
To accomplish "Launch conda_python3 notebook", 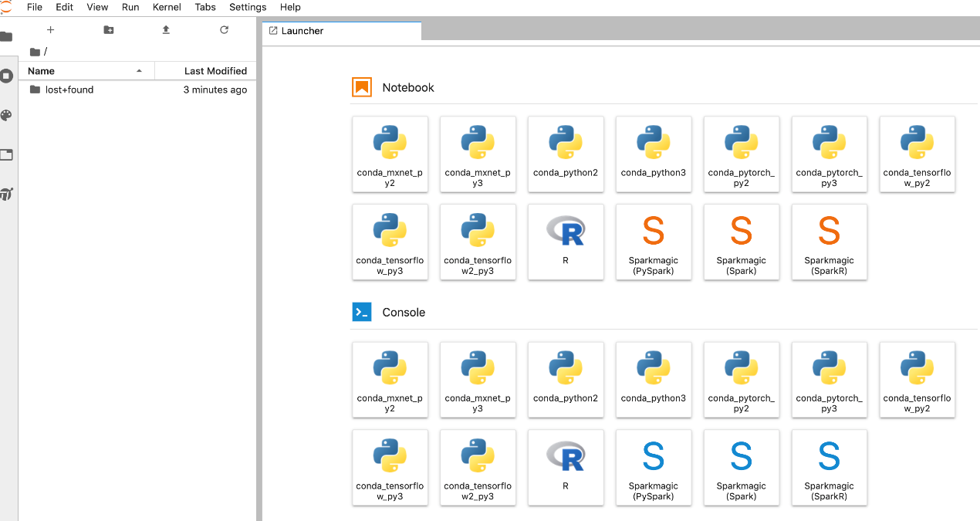I will pos(653,154).
